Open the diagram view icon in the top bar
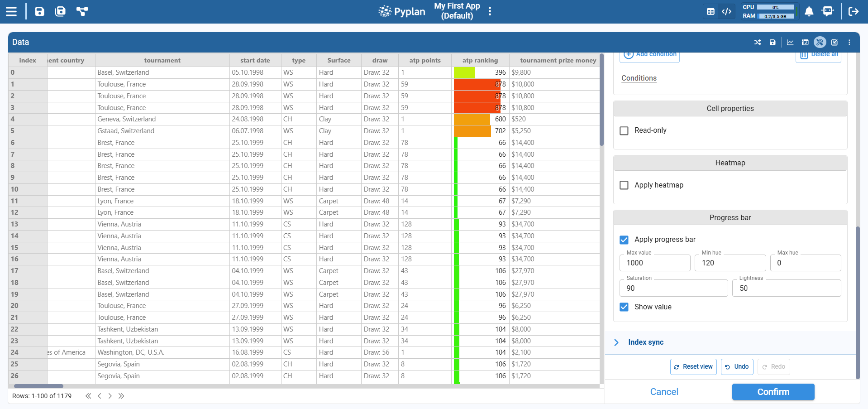 [82, 11]
